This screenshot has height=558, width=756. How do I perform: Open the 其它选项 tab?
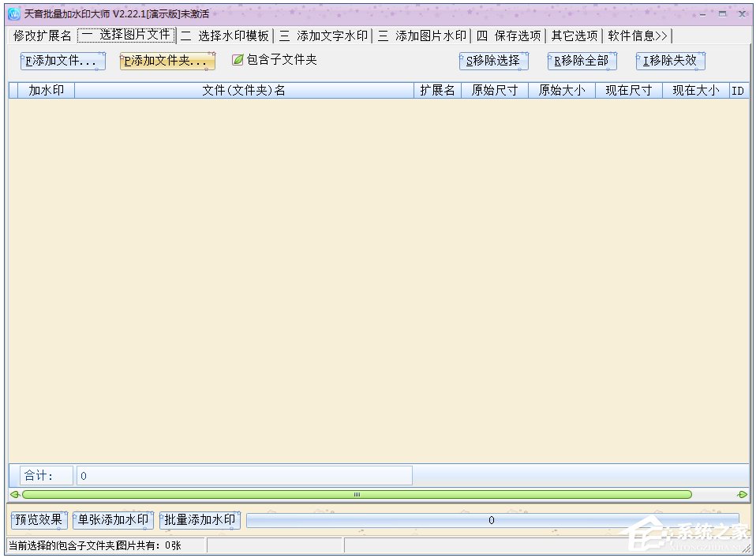point(574,36)
